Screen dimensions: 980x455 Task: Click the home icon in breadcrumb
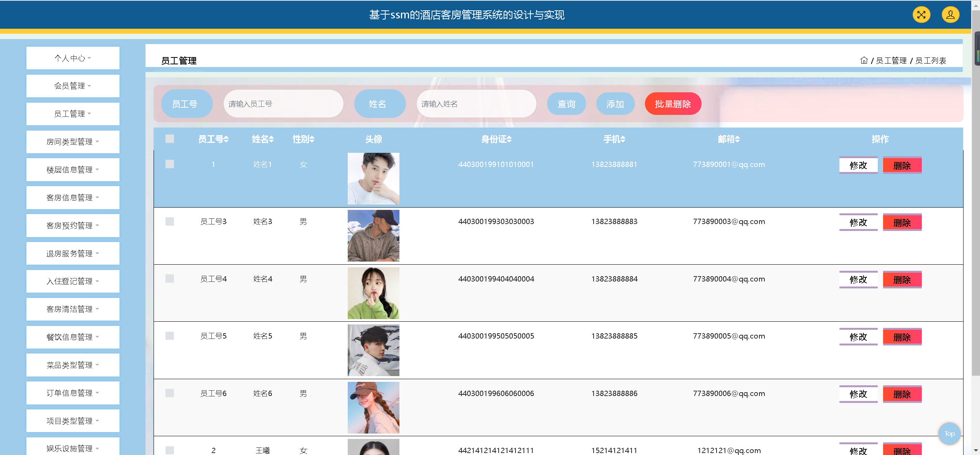tap(864, 61)
